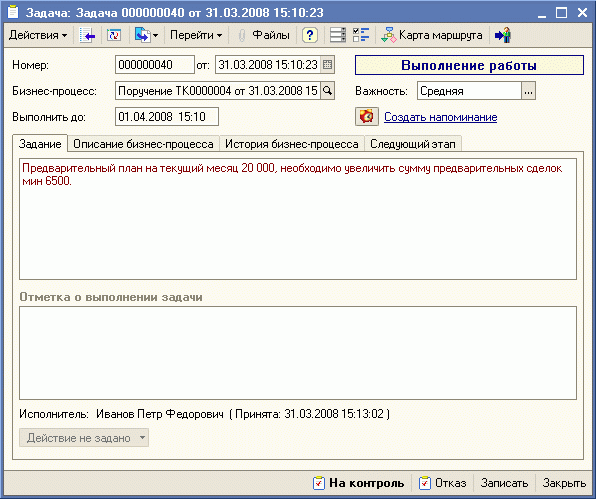Expand the Действие не задано dropdown
Viewport: 596px width, 499px height.
84,438
